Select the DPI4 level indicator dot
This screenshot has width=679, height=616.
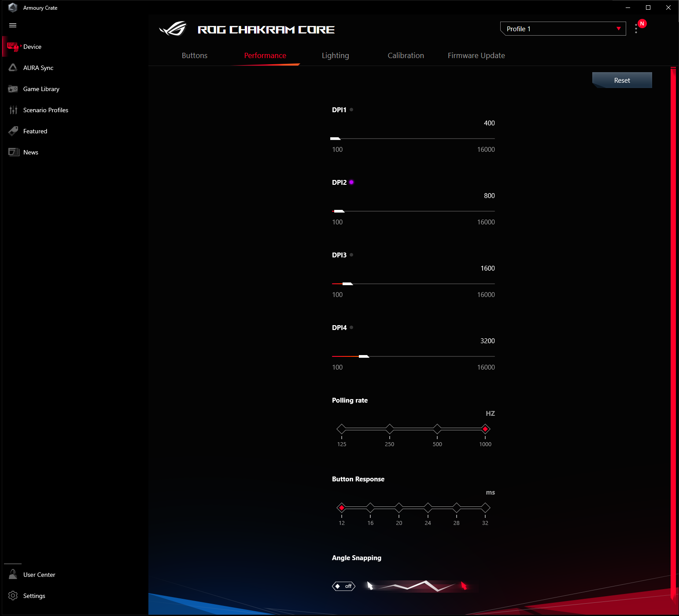pyautogui.click(x=351, y=327)
